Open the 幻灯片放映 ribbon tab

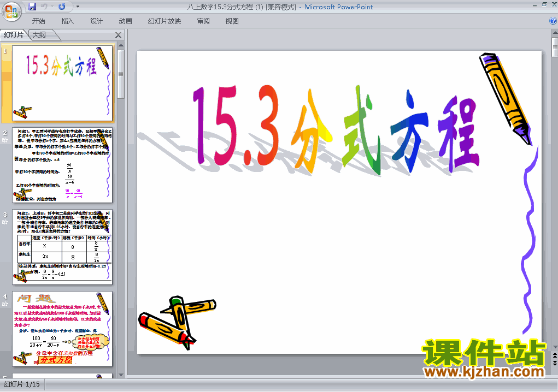(x=165, y=21)
